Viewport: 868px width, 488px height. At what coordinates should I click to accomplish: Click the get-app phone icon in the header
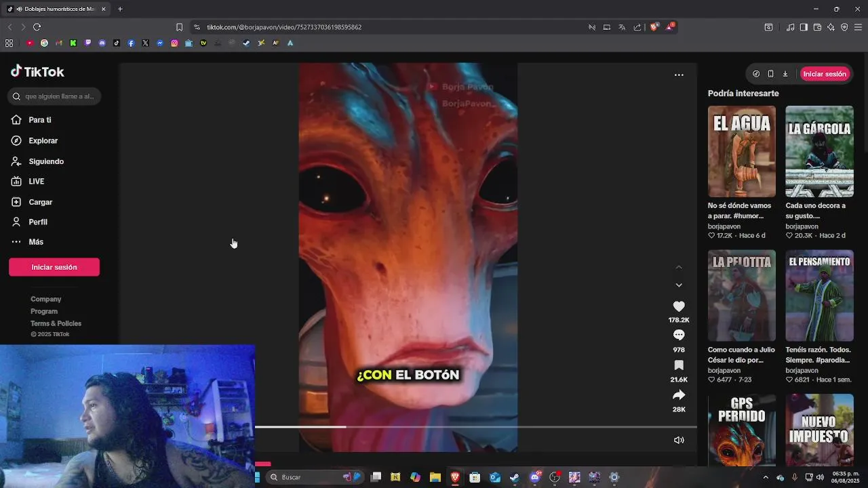tap(770, 74)
